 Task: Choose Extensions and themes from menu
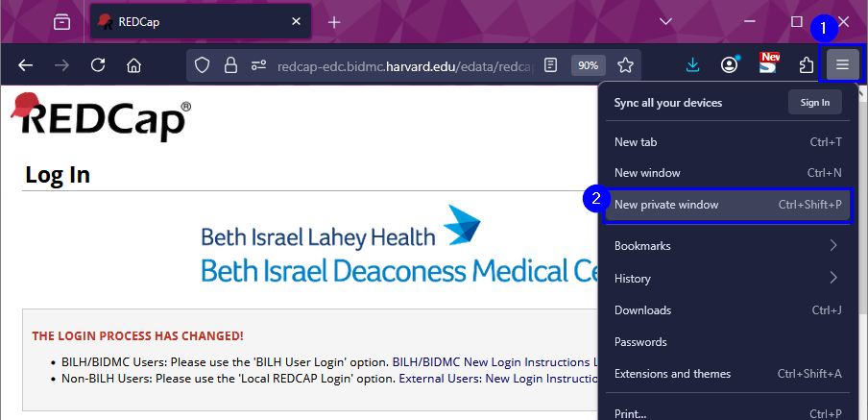tap(727, 373)
